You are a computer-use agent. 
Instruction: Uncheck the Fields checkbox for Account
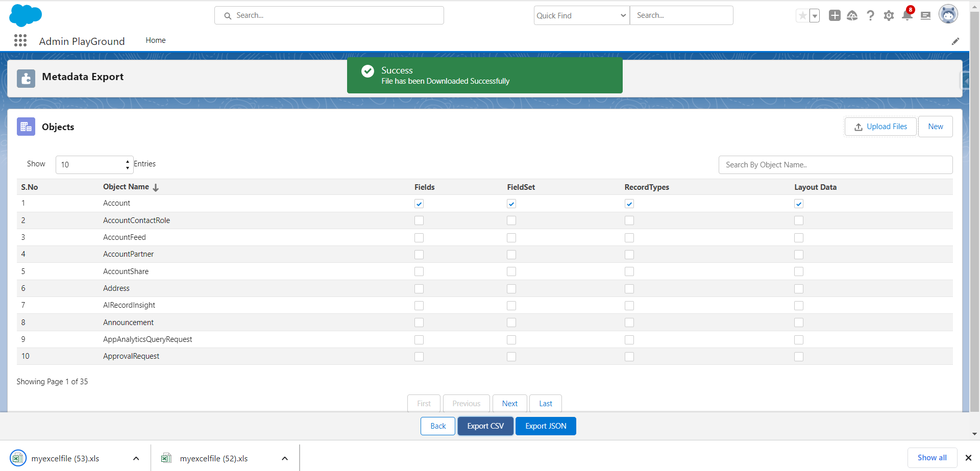coord(419,204)
